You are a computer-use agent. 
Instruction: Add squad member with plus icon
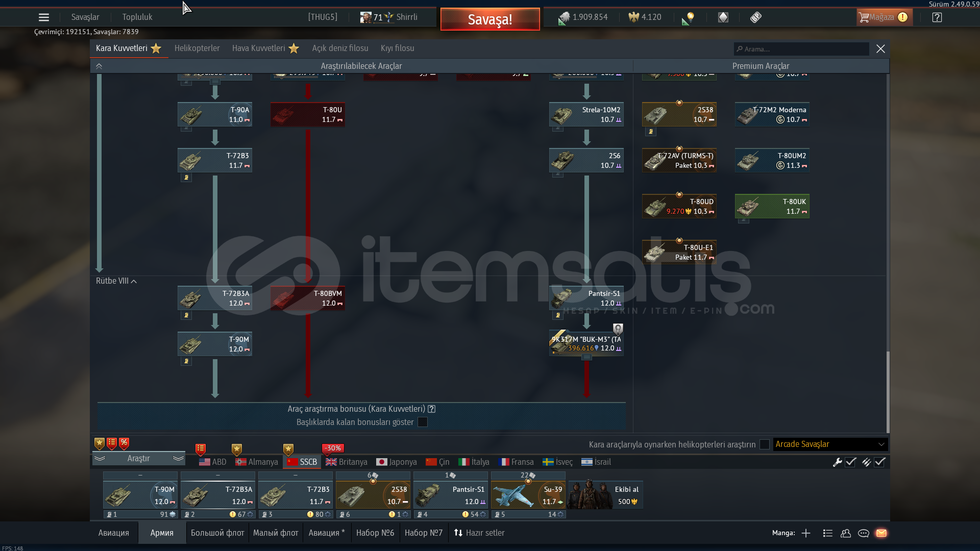pos(806,533)
